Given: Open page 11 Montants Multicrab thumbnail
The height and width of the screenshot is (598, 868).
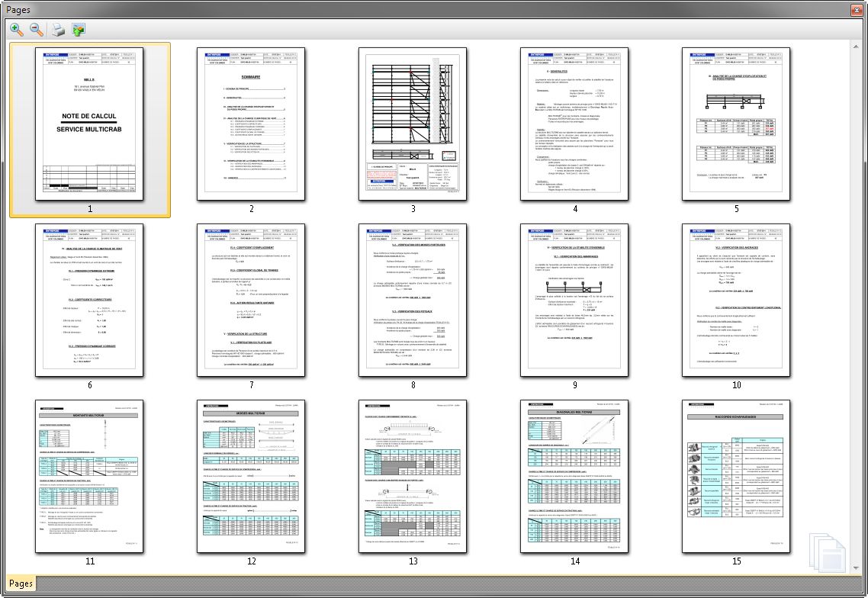Looking at the screenshot, I should tap(89, 476).
